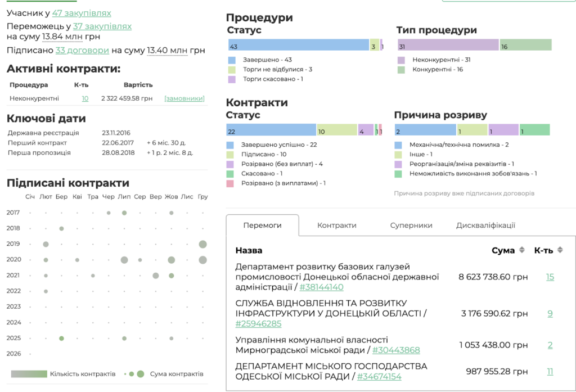Open active contracts count 10 link
This screenshot has height=392, width=576.
point(85,98)
